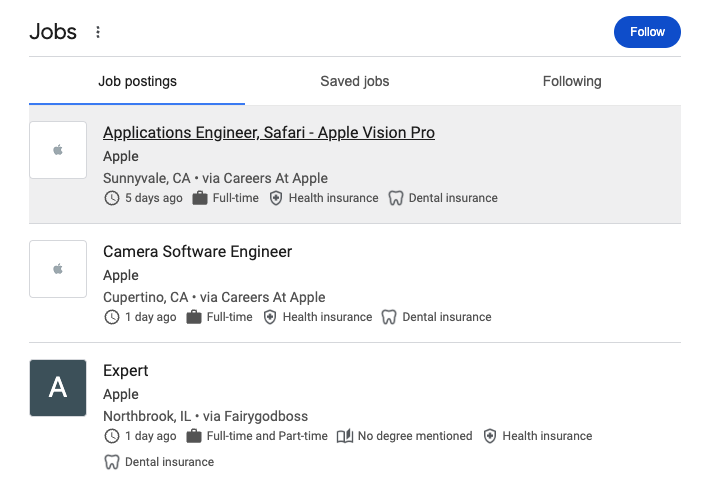Image resolution: width=712 pixels, height=483 pixels.
Task: Click the 'A' avatar for Expert job
Action: click(x=58, y=388)
